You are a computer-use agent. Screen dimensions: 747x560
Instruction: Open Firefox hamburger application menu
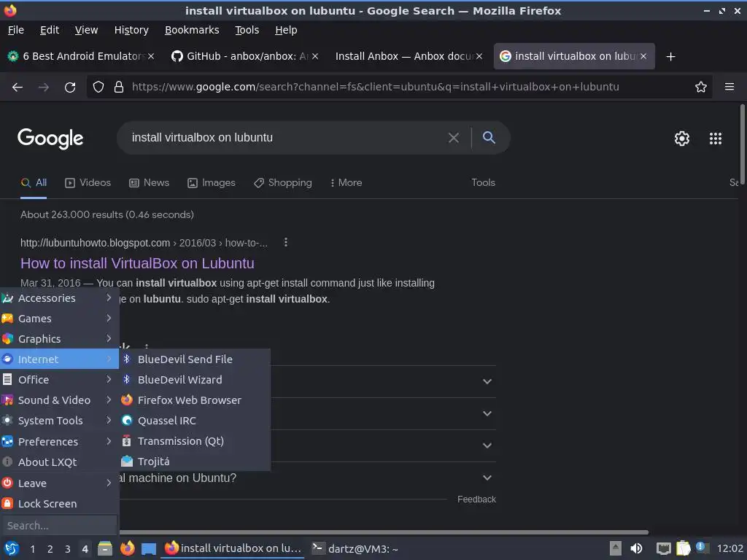tap(729, 87)
